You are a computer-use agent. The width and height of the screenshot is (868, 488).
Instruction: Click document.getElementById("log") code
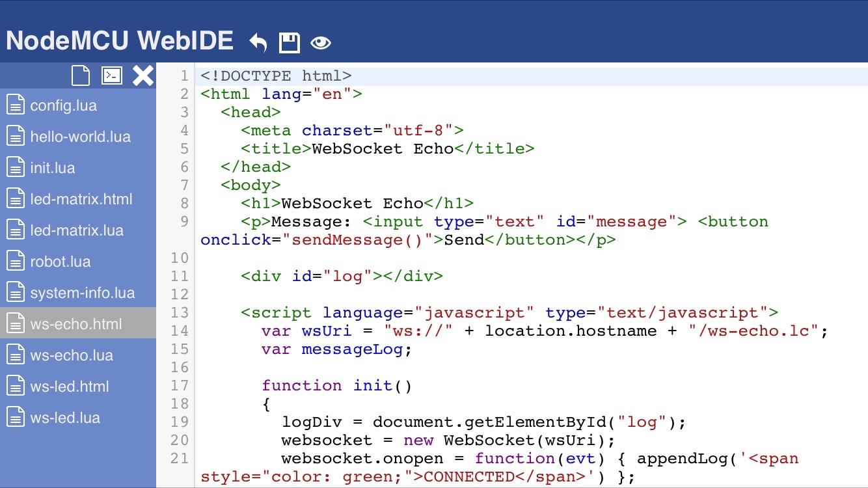click(x=524, y=422)
